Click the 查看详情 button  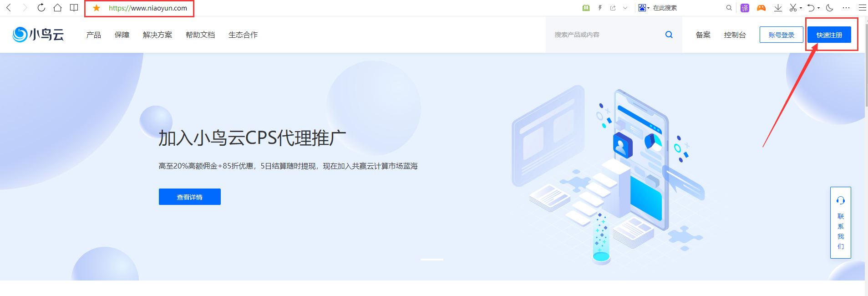190,197
